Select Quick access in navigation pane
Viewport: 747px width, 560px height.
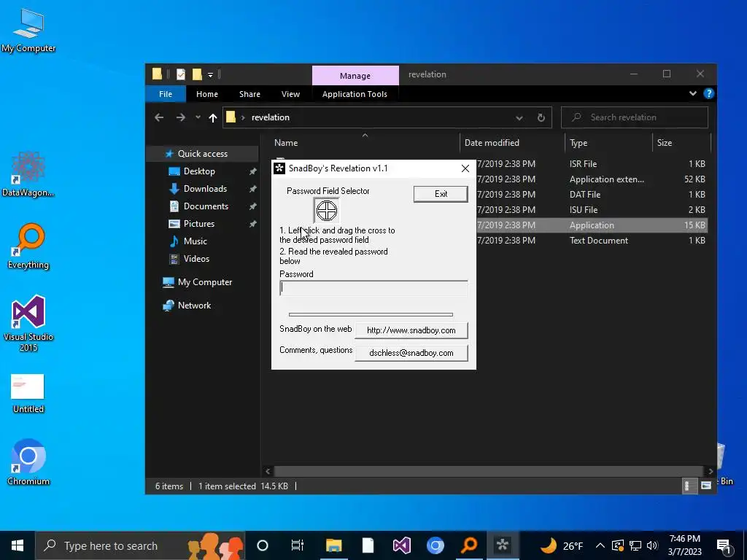[x=203, y=154]
